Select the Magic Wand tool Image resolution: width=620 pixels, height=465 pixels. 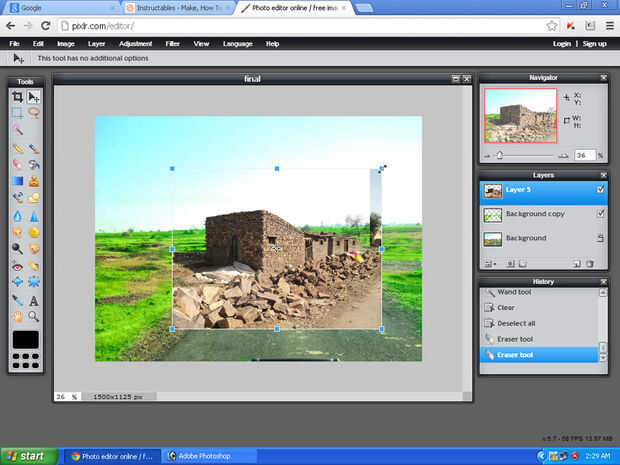point(17,129)
